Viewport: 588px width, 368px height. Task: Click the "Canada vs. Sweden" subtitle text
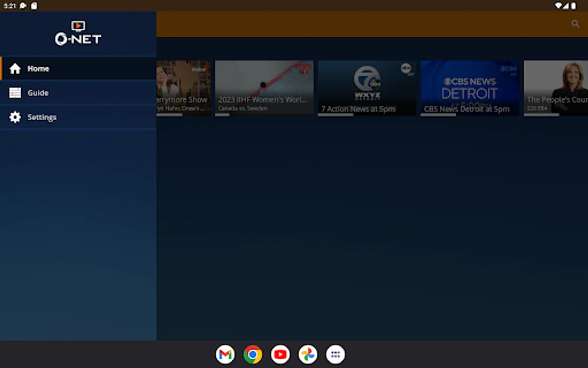pyautogui.click(x=243, y=108)
